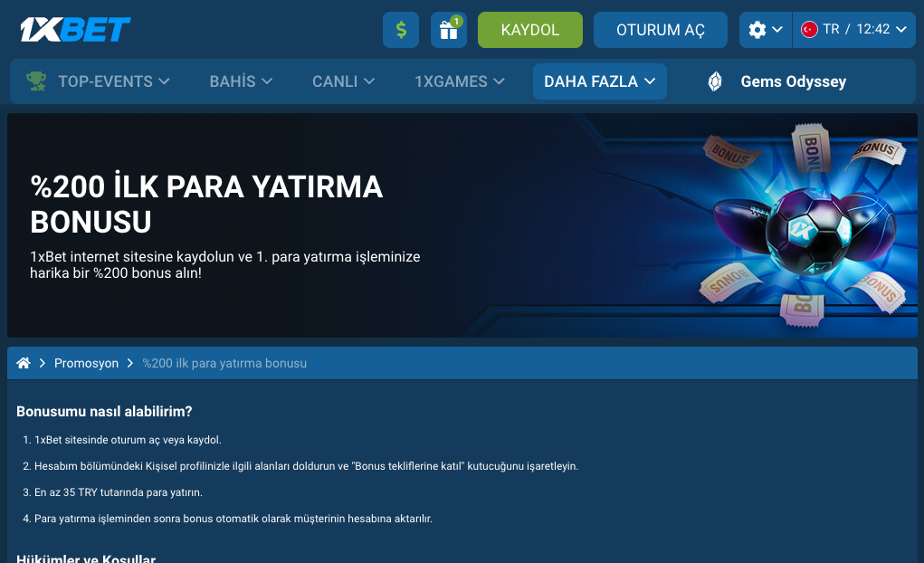Click banner subtitle '1xBet internet sitesine kaydolun'
The height and width of the screenshot is (563, 924).
point(225,264)
